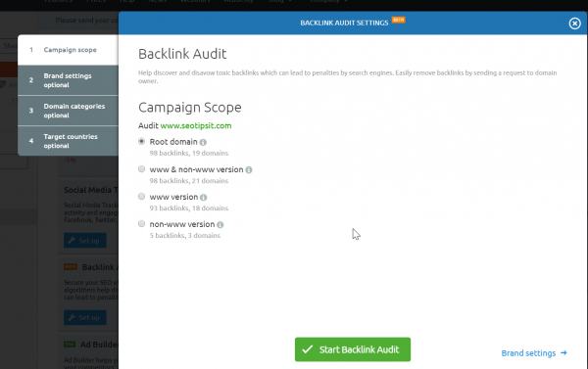This screenshot has width=588, height=369.
Task: Go to Domain categories optional step
Action: point(69,111)
